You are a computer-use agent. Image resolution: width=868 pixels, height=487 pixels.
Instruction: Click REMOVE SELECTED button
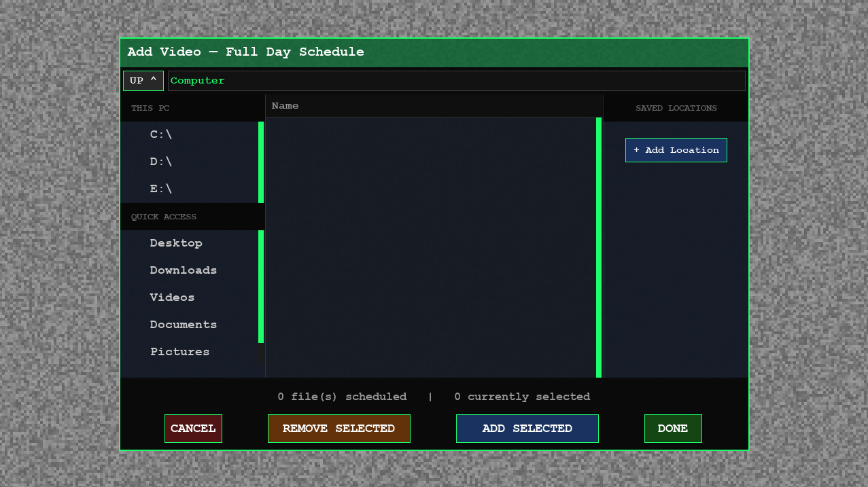[x=338, y=429]
